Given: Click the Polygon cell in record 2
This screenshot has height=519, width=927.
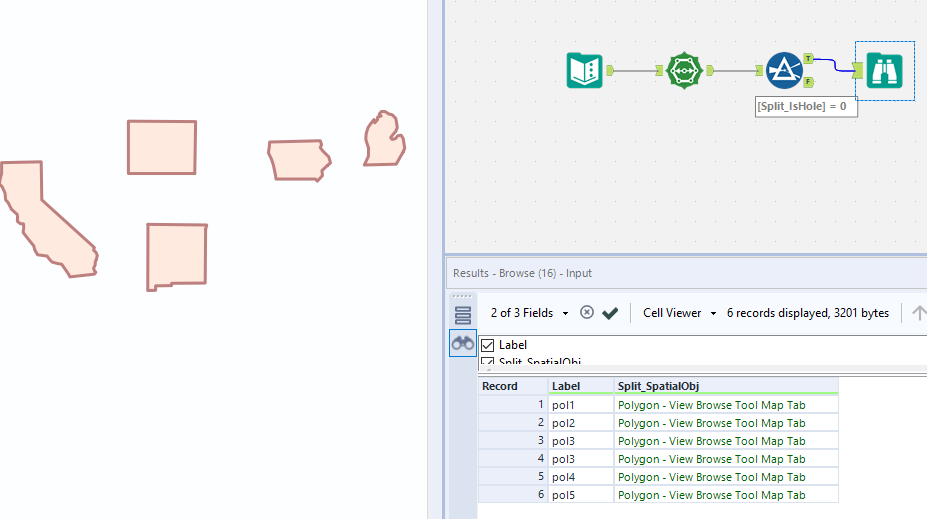Looking at the screenshot, I should click(x=726, y=423).
